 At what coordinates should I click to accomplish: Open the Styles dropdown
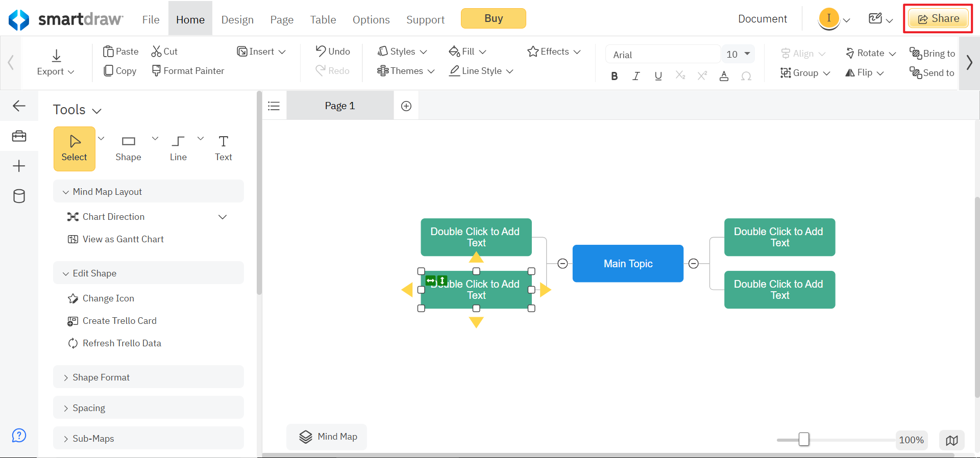pos(402,52)
